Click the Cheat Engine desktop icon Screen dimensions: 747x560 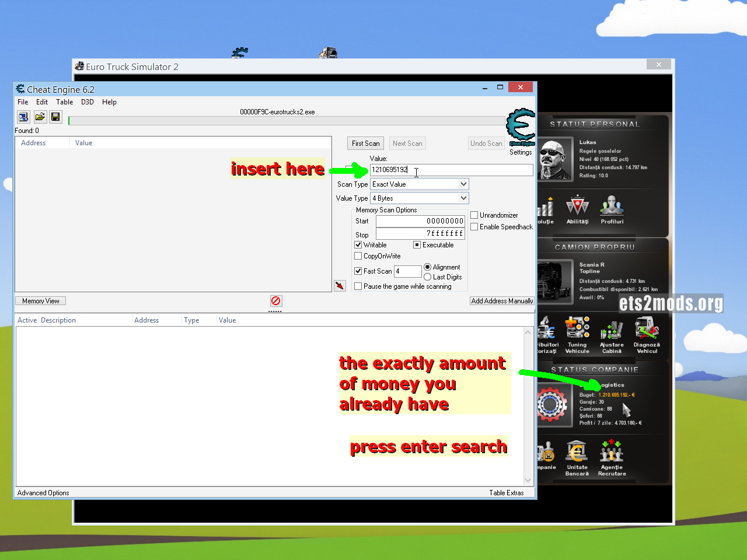pos(240,53)
